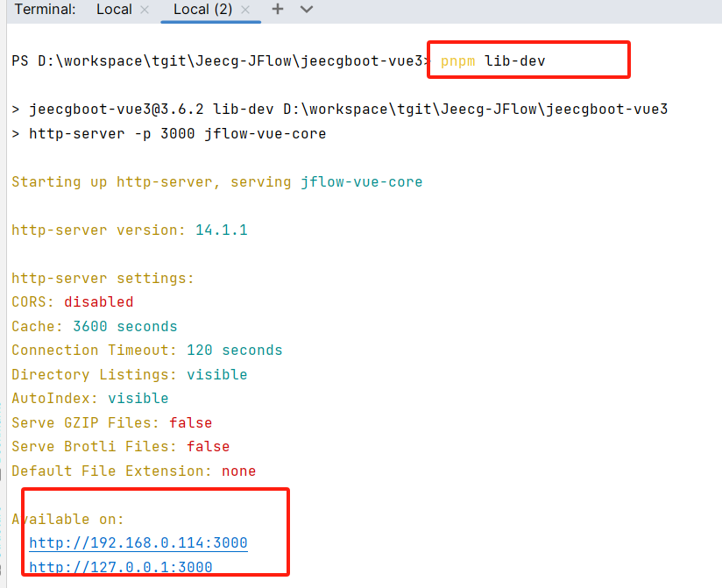This screenshot has height=588, width=722.
Task: Open the http://127.0.0.1:3000 localhost link
Action: [121, 567]
